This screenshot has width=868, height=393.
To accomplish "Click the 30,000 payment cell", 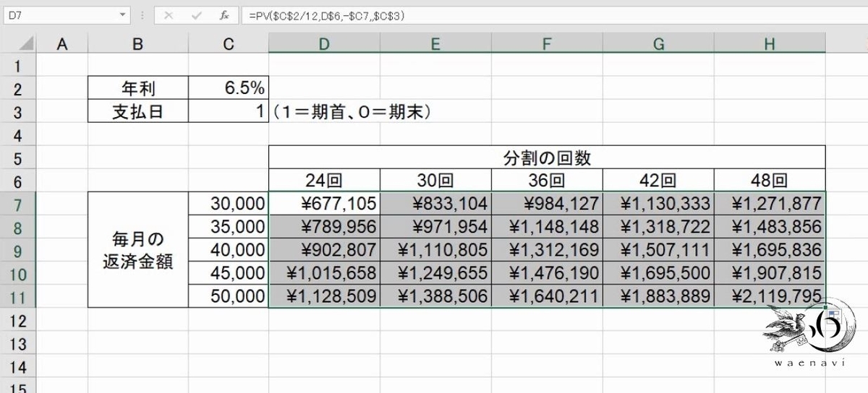I will click(x=228, y=204).
